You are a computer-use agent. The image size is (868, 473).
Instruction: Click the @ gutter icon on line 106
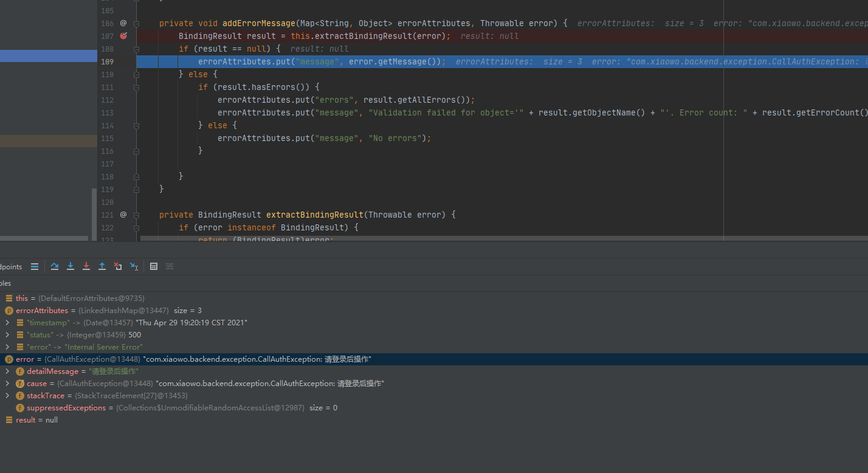(x=123, y=23)
